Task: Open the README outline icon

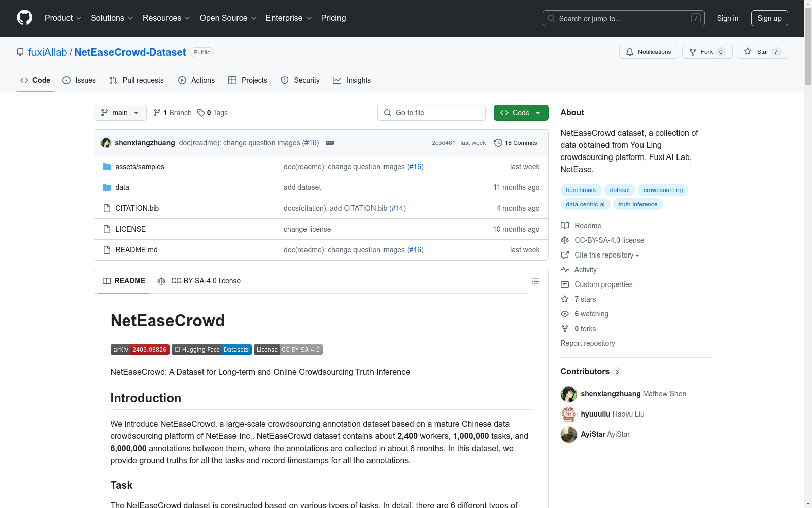Action: tap(535, 281)
